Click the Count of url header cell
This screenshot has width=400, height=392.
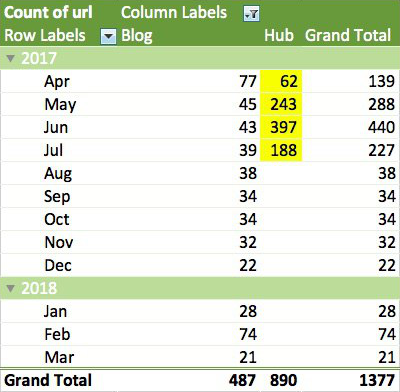(x=48, y=13)
